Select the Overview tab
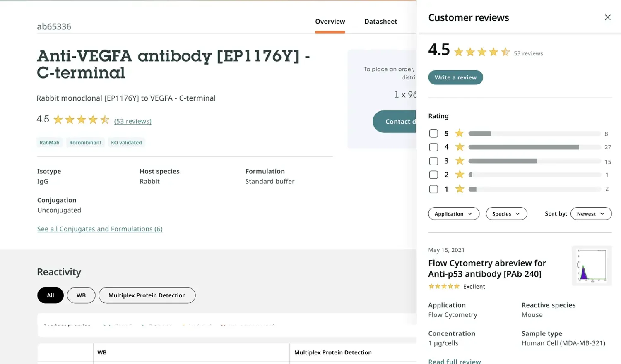621x364 pixels. coord(330,22)
